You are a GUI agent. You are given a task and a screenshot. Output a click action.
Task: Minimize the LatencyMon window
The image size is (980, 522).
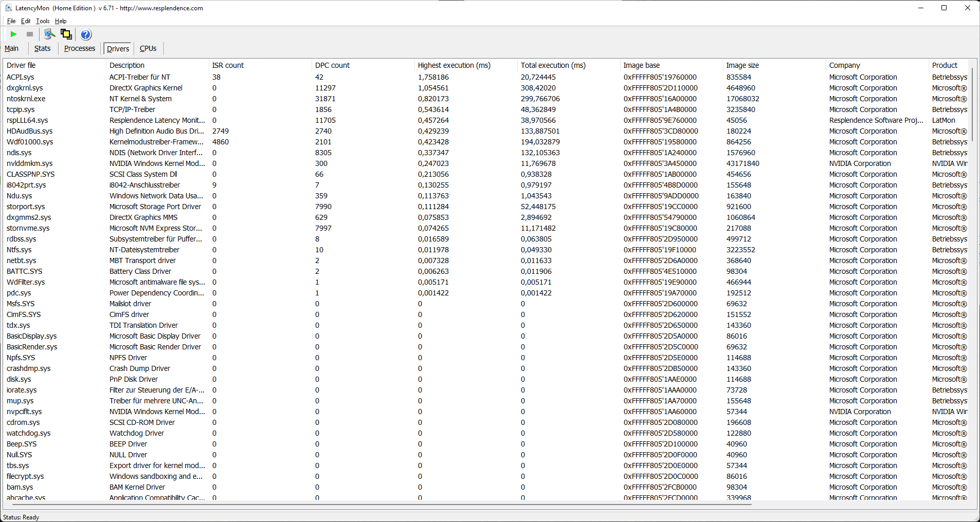920,8
